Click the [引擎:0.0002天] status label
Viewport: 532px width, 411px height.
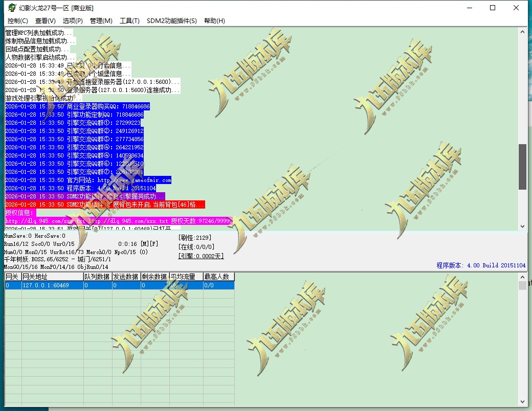tap(201, 256)
